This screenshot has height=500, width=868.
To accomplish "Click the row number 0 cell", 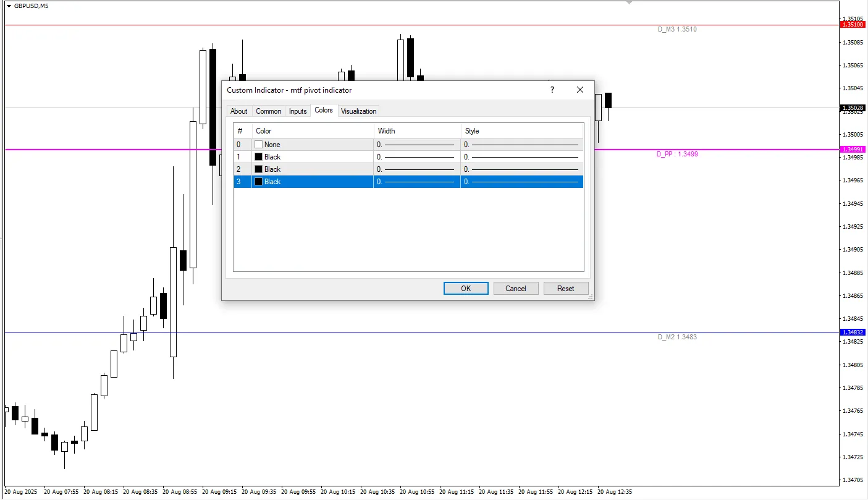I will point(243,145).
